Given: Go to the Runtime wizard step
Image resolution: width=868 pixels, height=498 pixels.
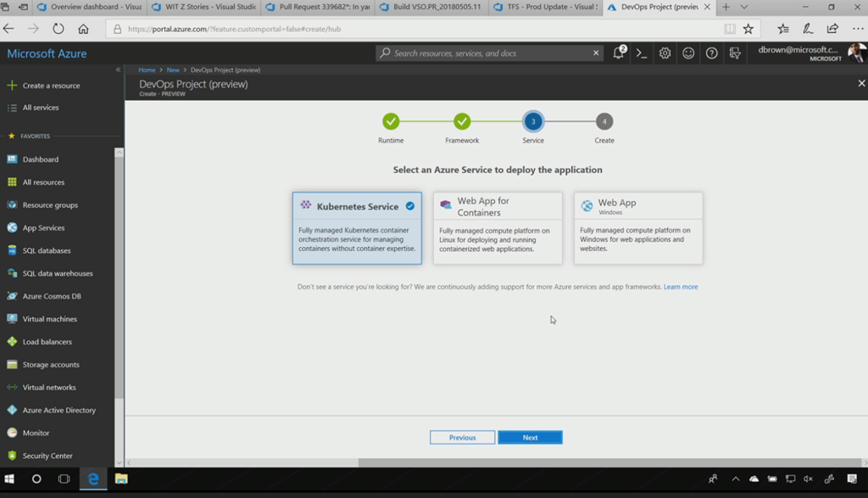Looking at the screenshot, I should 391,121.
